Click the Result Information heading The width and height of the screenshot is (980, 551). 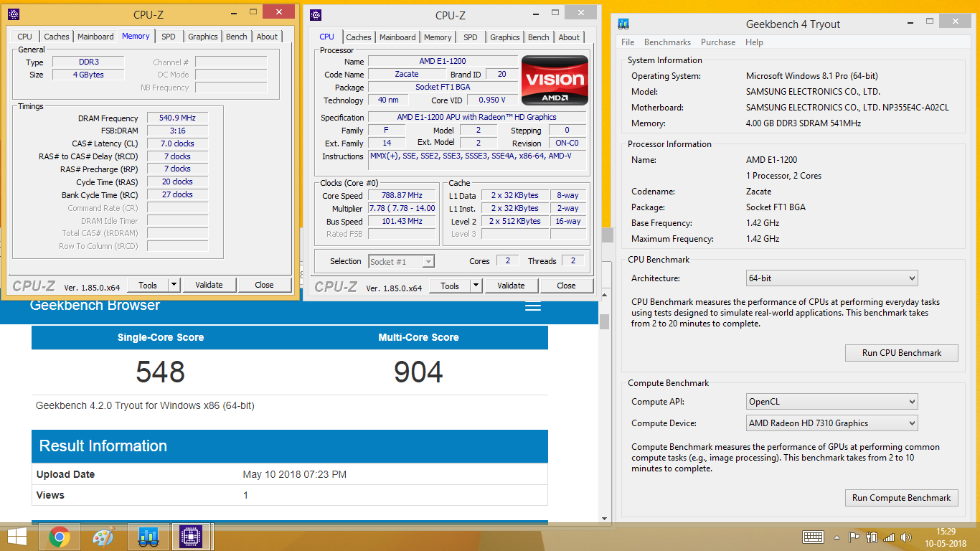pos(103,446)
